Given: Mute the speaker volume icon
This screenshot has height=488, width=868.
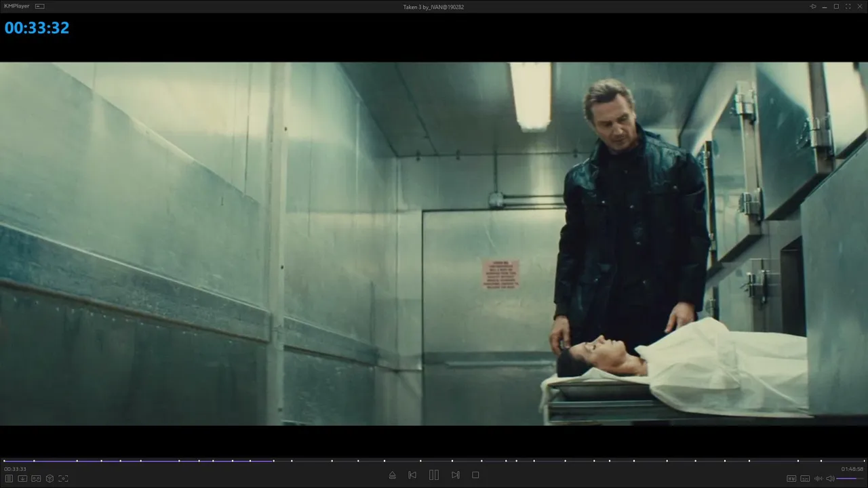Looking at the screenshot, I should click(x=830, y=479).
